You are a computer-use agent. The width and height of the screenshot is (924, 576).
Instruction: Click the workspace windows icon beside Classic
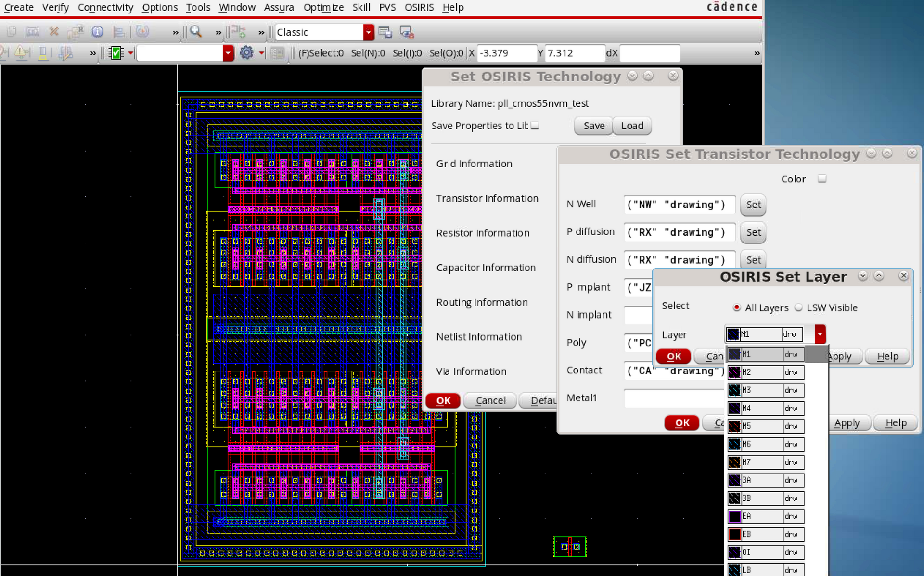click(x=385, y=32)
